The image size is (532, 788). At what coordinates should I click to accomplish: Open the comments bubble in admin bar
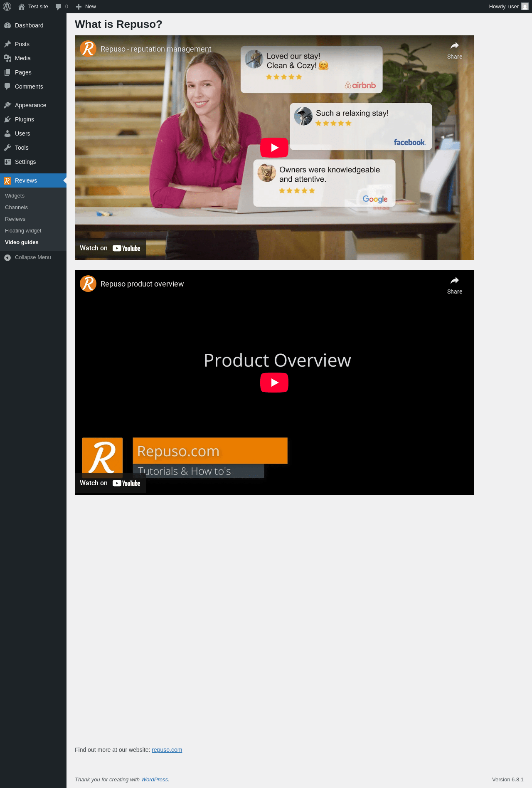(62, 7)
